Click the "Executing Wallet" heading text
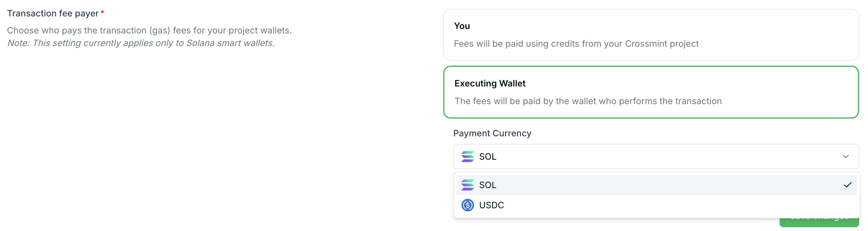868x231 pixels. point(490,83)
